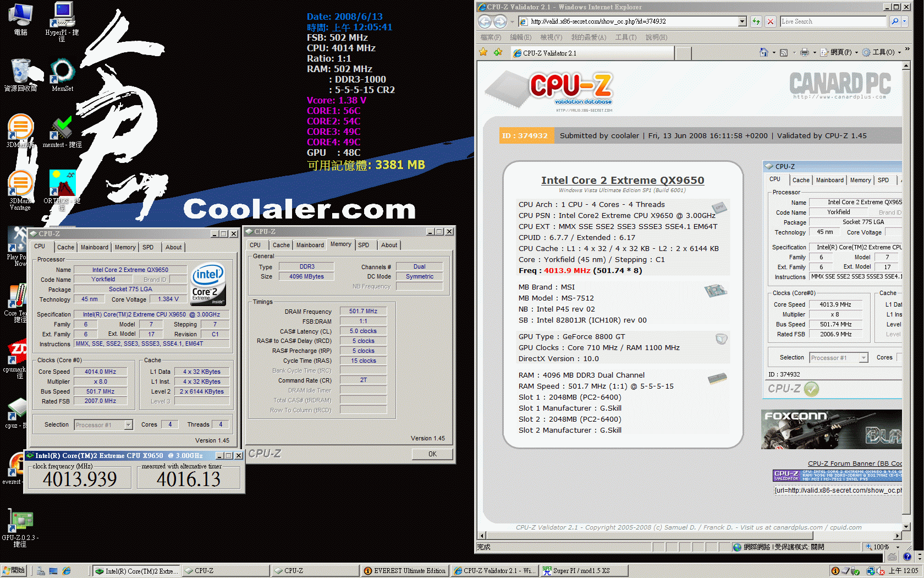Switch to Cache tab in left CPU-Z window
924x578 pixels.
[x=65, y=247]
